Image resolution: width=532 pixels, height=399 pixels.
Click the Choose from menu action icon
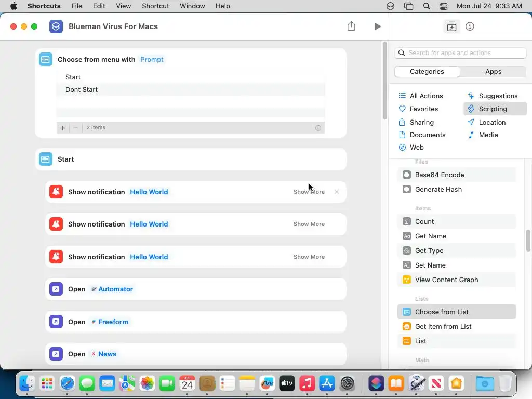(x=46, y=59)
